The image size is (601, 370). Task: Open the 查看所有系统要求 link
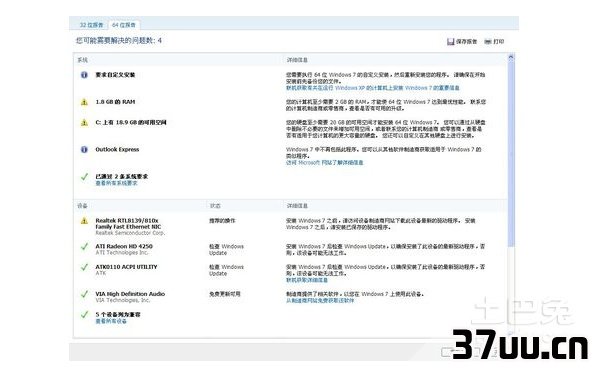tap(116, 183)
